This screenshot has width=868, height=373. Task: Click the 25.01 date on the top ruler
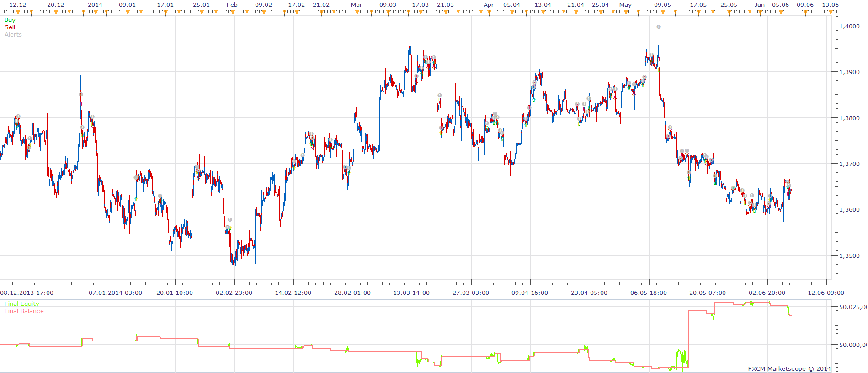pos(202,5)
